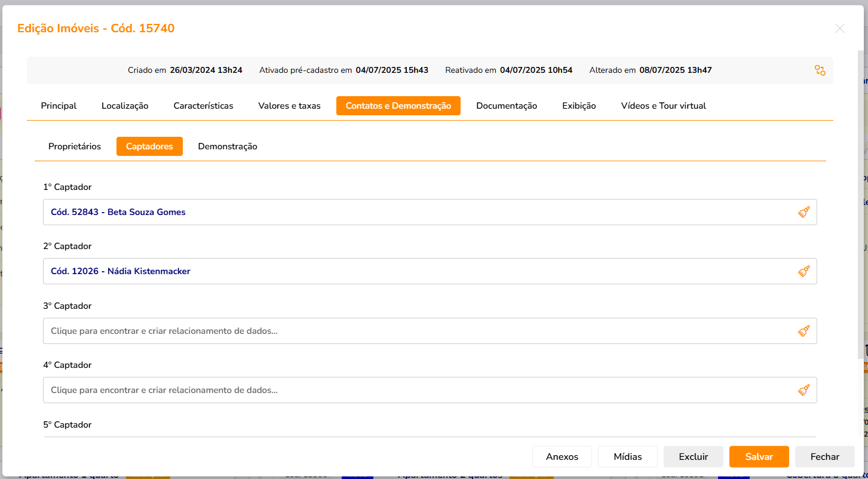This screenshot has width=868, height=479.
Task: Clear the 2º Captador field with broom icon
Action: click(x=803, y=271)
